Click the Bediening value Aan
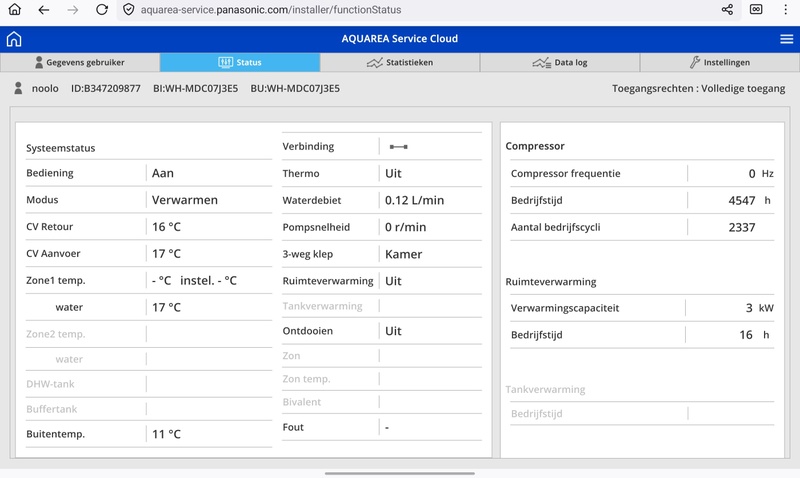 163,173
